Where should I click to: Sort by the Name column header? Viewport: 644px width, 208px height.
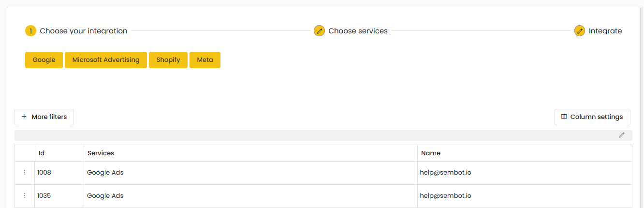point(431,153)
